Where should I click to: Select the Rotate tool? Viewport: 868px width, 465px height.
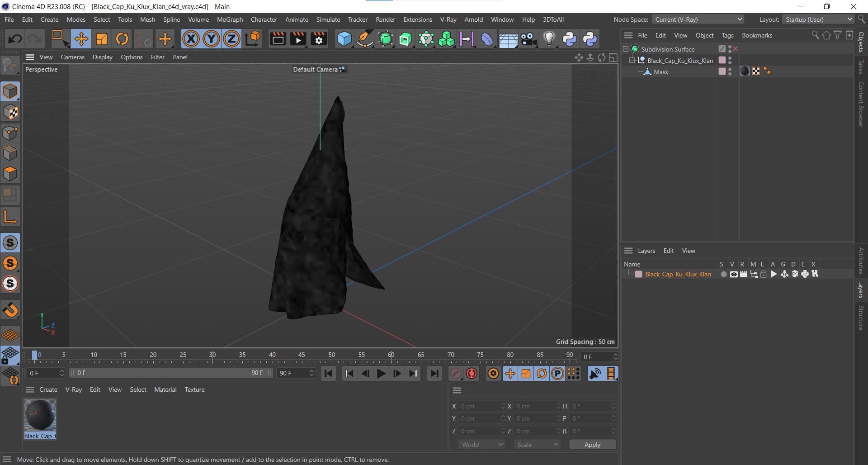point(122,39)
